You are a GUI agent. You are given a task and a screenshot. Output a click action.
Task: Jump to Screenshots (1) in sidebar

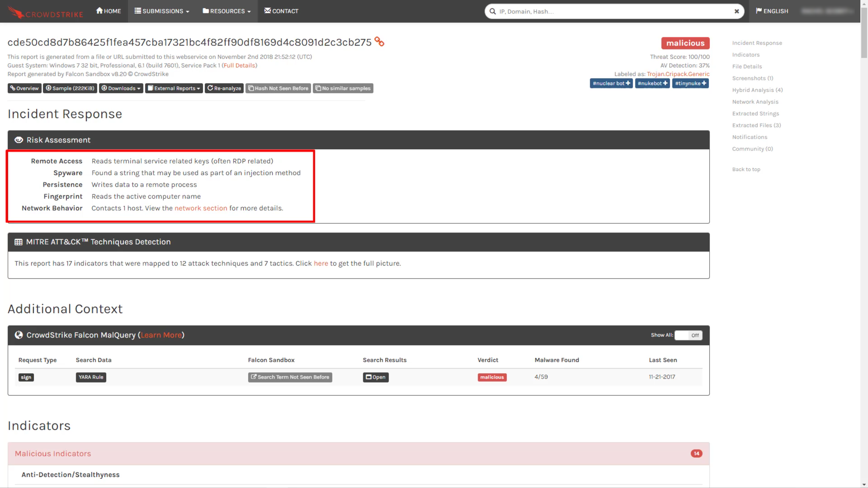pos(753,78)
